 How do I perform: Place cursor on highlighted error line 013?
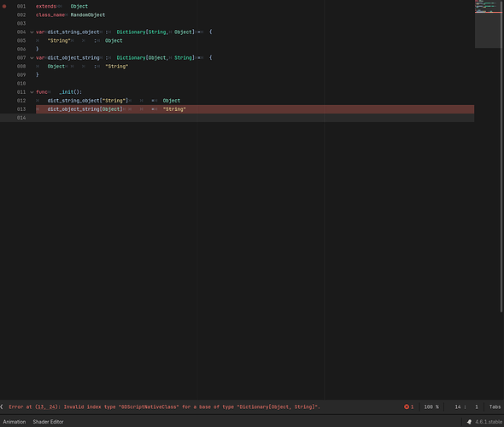click(255, 109)
